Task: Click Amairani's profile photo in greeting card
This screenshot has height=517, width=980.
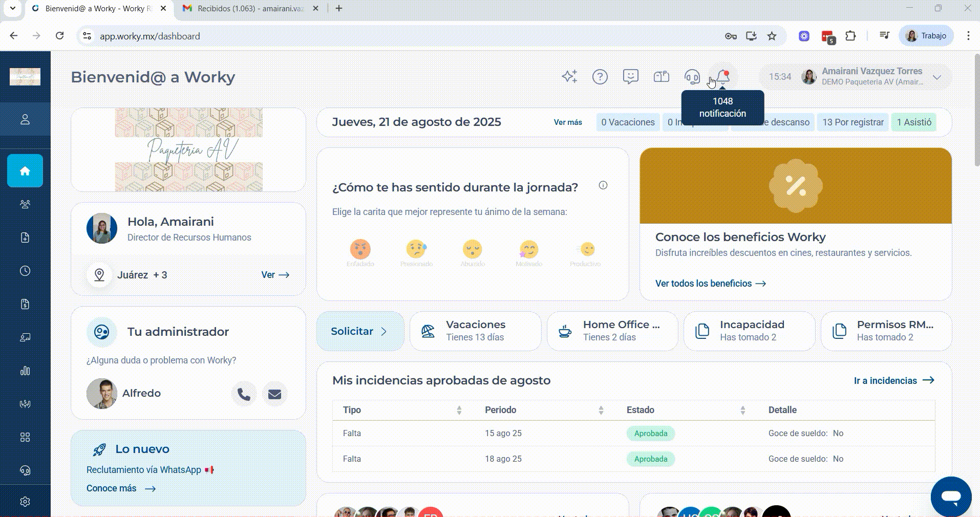Action: click(x=102, y=228)
